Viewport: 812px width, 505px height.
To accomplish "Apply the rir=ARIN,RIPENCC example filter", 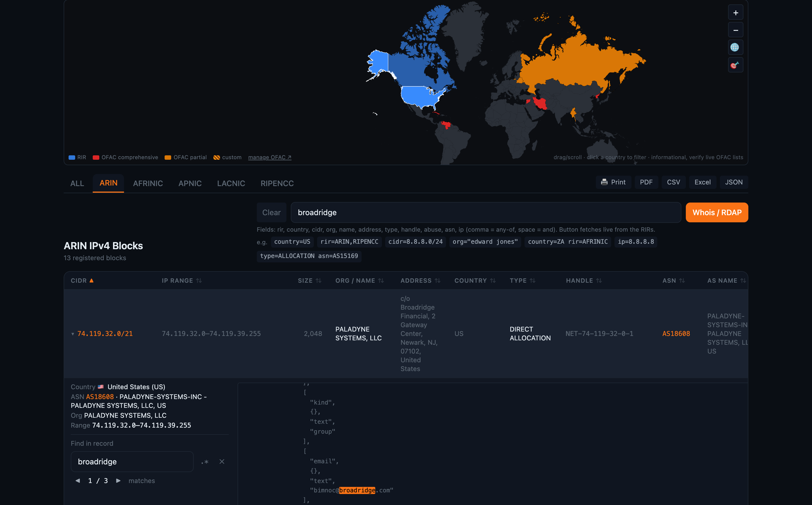I will (349, 242).
